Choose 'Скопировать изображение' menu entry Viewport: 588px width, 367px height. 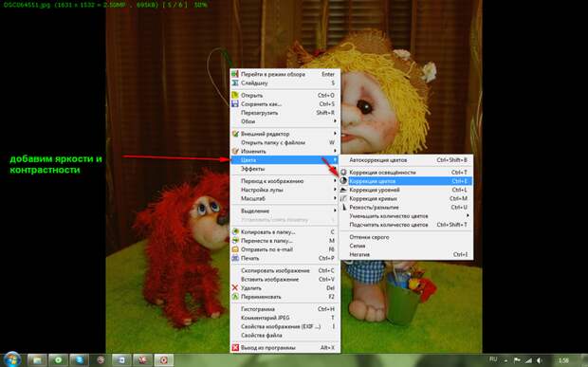285,270
